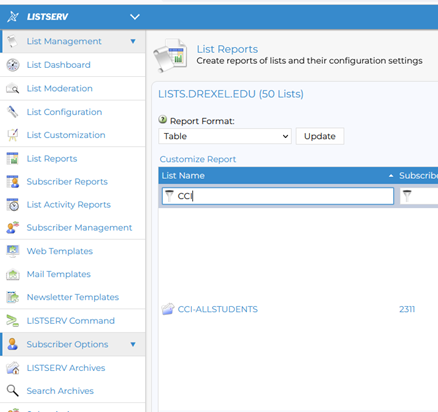438x412 pixels.
Task: Click the Subscriber Management people icon
Action: (x=13, y=228)
